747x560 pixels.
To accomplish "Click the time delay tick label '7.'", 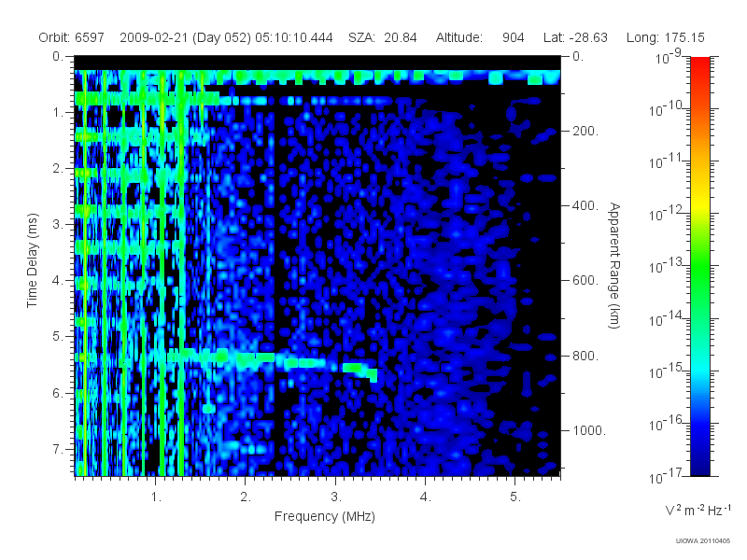I will (x=58, y=449).
